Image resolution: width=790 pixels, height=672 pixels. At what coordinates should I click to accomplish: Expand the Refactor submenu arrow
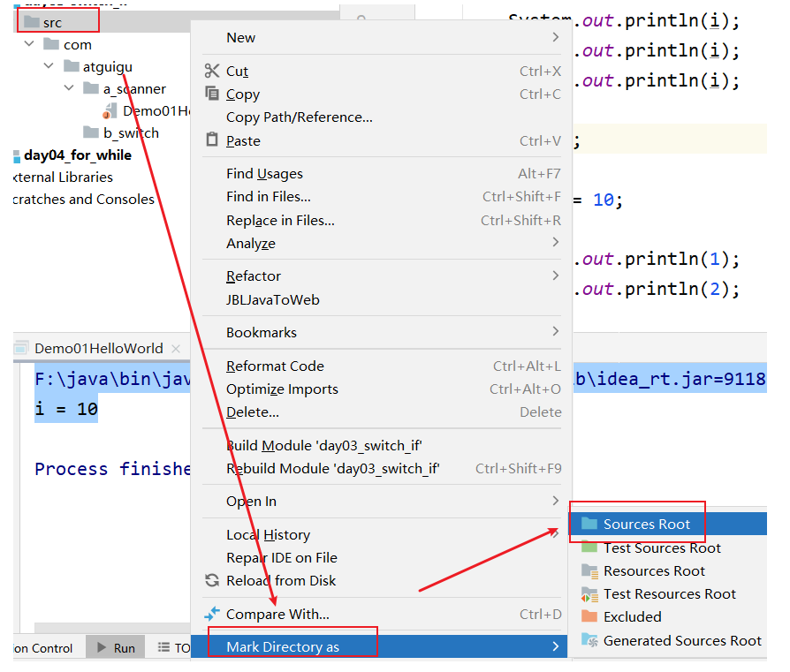[x=555, y=276]
